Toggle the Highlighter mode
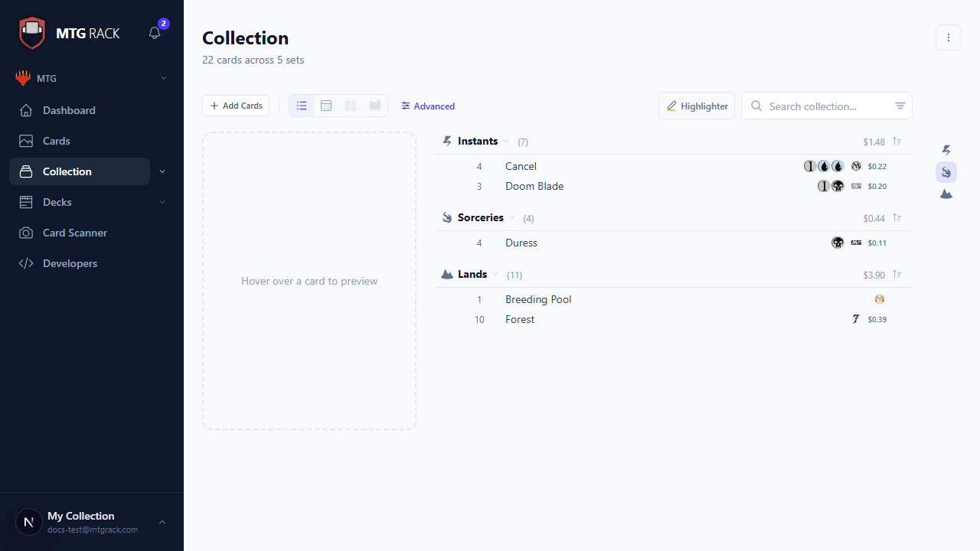Image resolution: width=980 pixels, height=551 pixels. 696,106
